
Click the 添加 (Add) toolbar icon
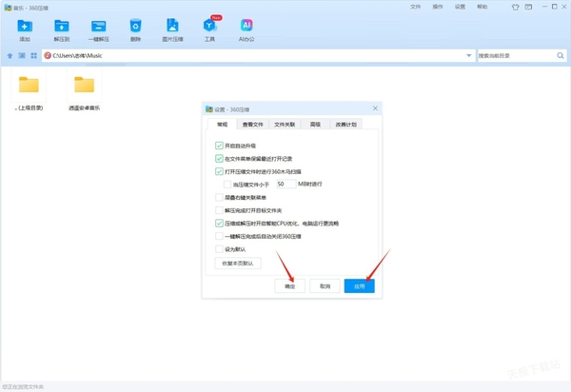coord(25,27)
